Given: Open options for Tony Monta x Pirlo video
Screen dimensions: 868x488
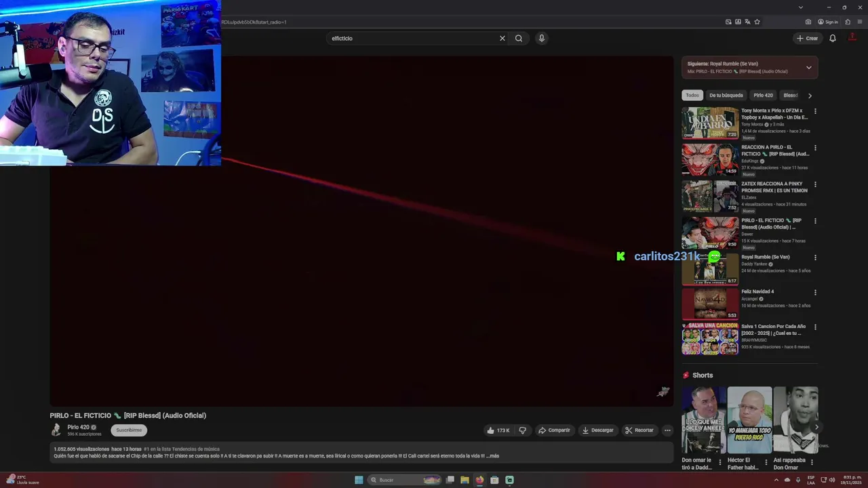Looking at the screenshot, I should click(815, 111).
